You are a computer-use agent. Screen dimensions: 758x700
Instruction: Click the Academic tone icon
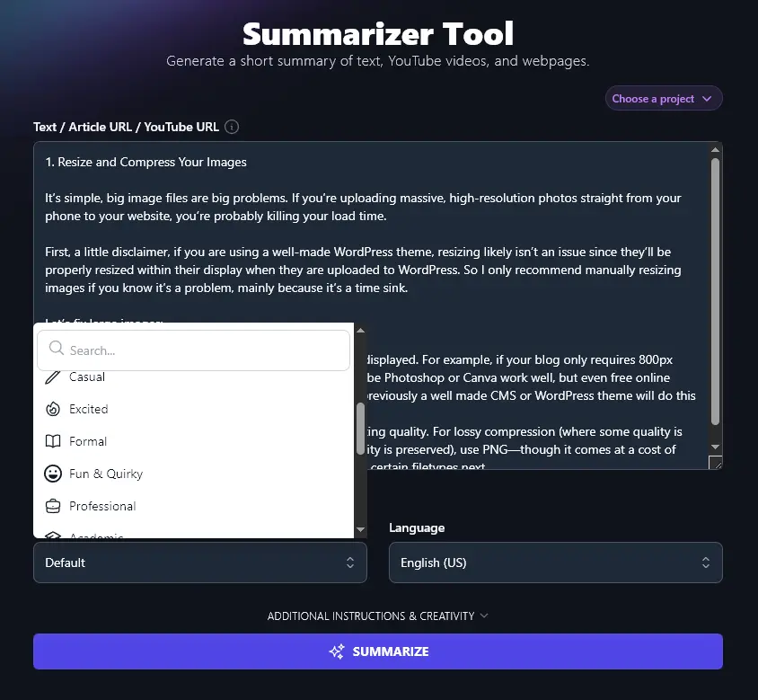(55, 536)
